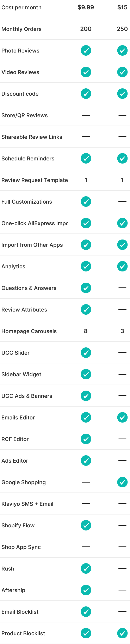Click Product Blocklist checkmark in $15 column

tap(122, 633)
